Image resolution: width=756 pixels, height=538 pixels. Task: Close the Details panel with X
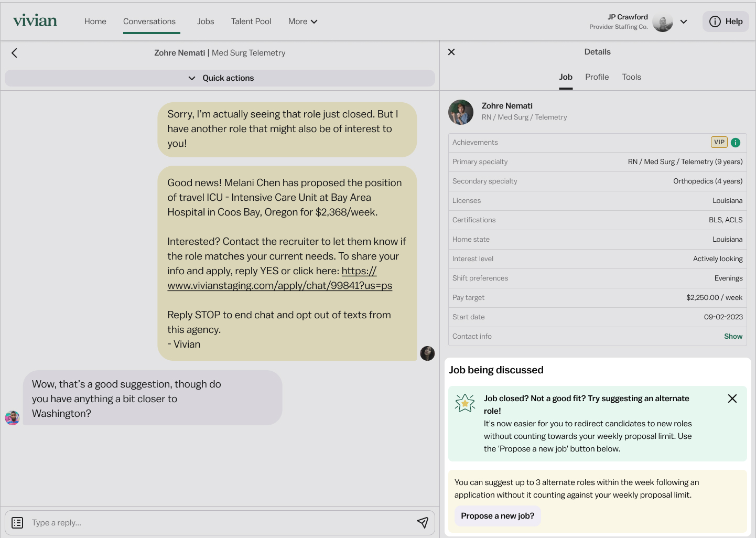451,52
